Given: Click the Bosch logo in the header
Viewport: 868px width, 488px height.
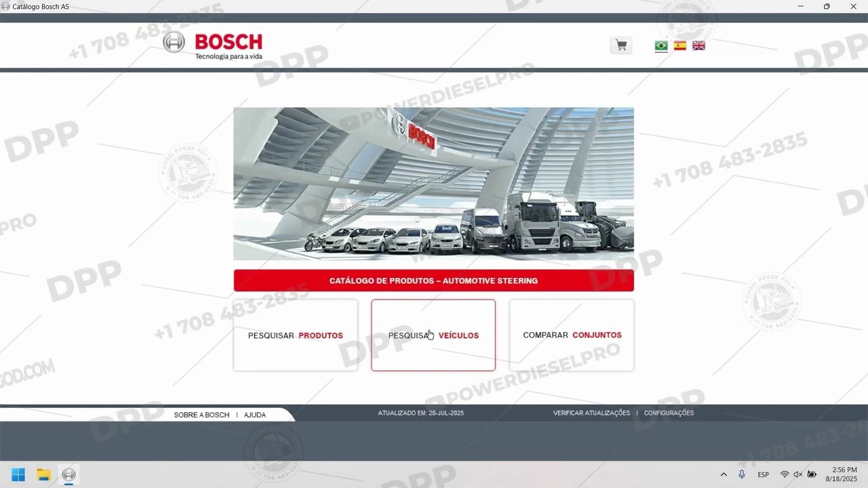Looking at the screenshot, I should click(x=212, y=45).
